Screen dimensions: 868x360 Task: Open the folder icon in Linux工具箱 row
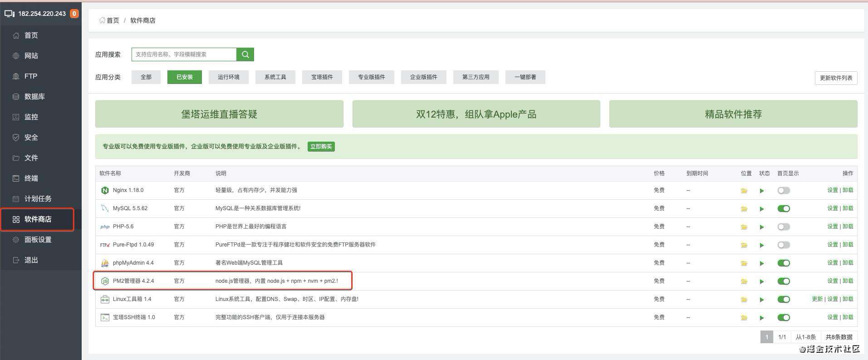744,300
